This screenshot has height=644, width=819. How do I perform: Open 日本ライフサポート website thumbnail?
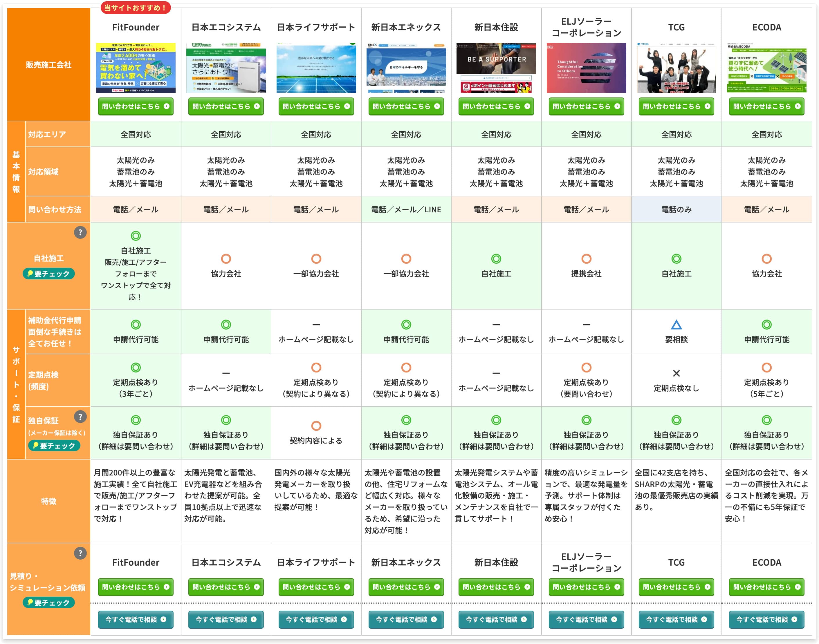coord(316,68)
